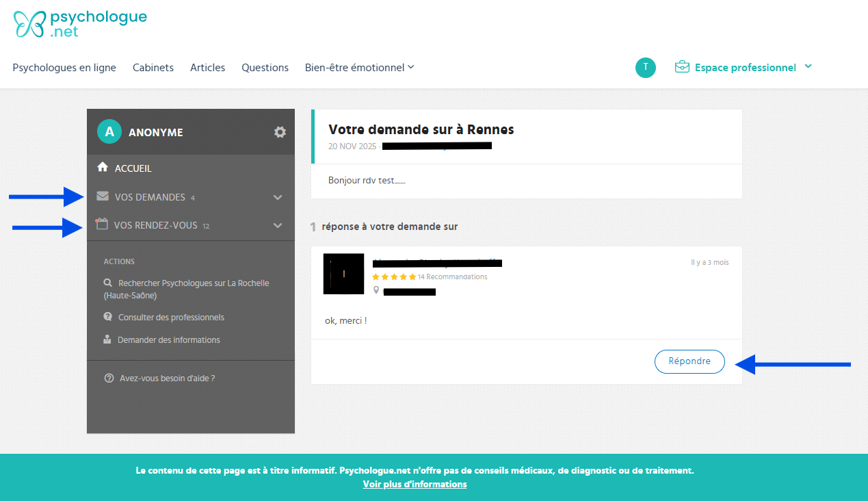Follow the Voir plus d'informations link
868x501 pixels.
[415, 484]
